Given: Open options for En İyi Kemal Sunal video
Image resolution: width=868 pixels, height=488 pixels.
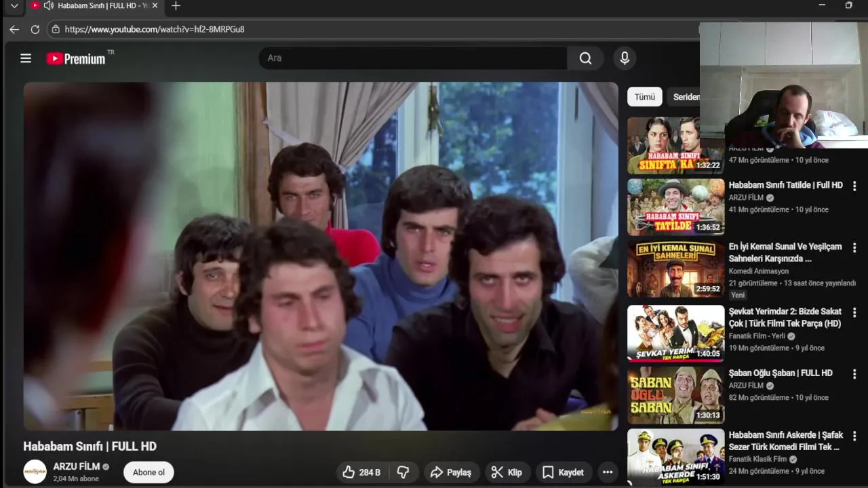Looking at the screenshot, I should [854, 248].
